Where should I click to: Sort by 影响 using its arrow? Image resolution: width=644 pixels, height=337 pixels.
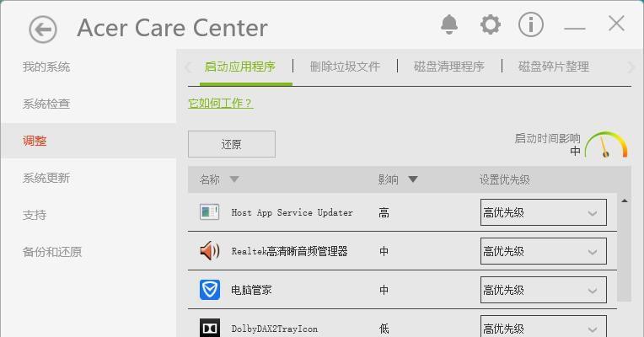tap(413, 179)
